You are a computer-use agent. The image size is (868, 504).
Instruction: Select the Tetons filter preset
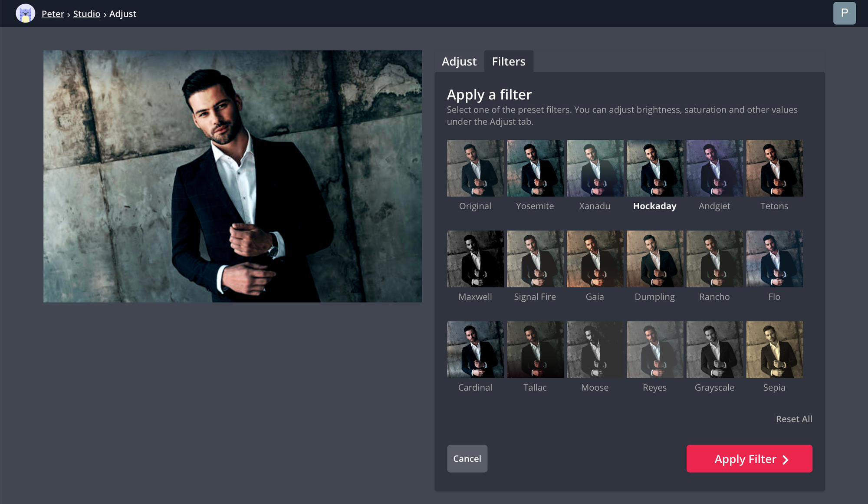[x=774, y=168]
